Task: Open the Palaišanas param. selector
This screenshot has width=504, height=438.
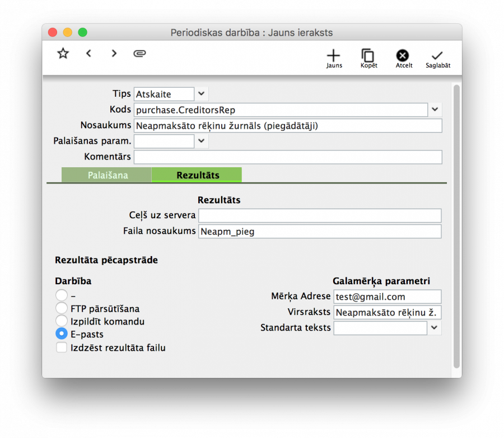Action: point(200,141)
